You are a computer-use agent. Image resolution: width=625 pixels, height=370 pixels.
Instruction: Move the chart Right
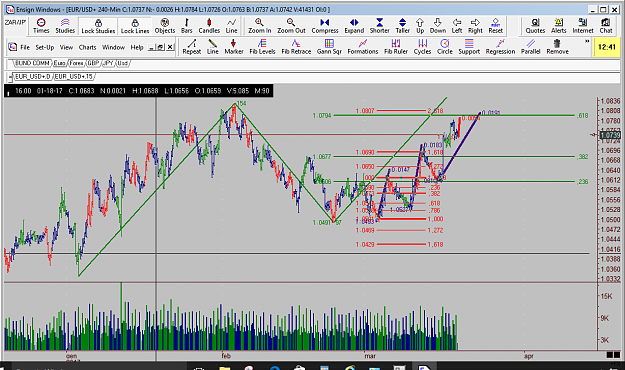tap(475, 26)
